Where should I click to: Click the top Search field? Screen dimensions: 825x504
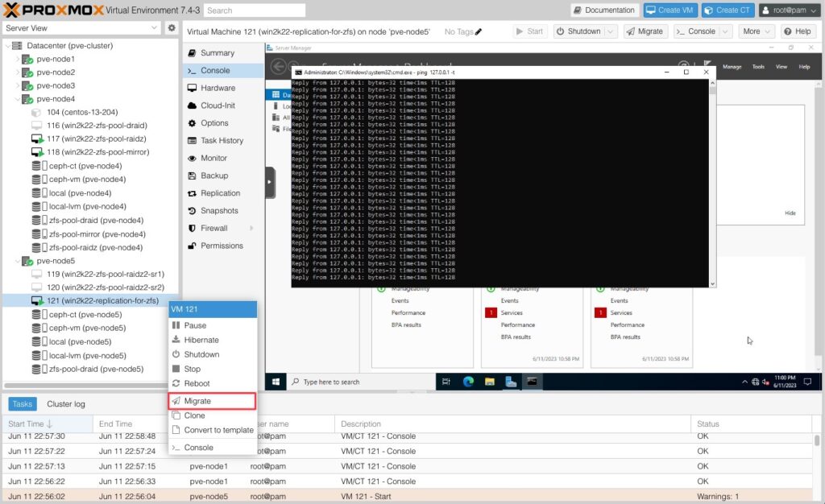pyautogui.click(x=255, y=10)
